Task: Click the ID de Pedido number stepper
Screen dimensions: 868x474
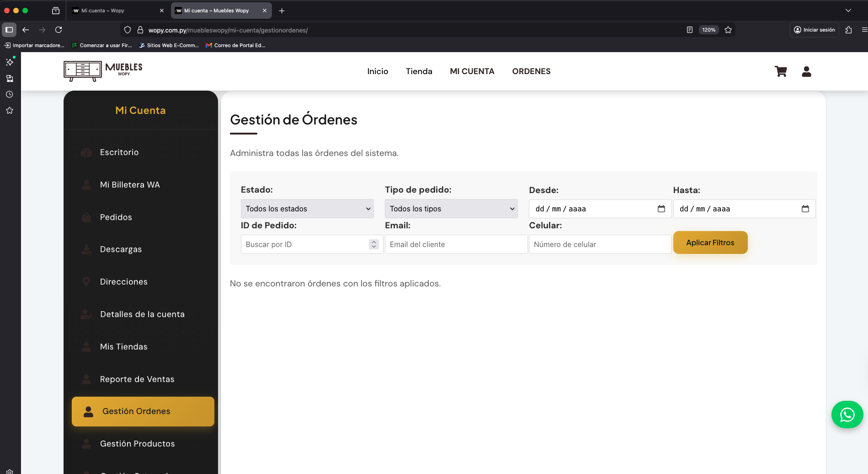Action: [x=373, y=244]
